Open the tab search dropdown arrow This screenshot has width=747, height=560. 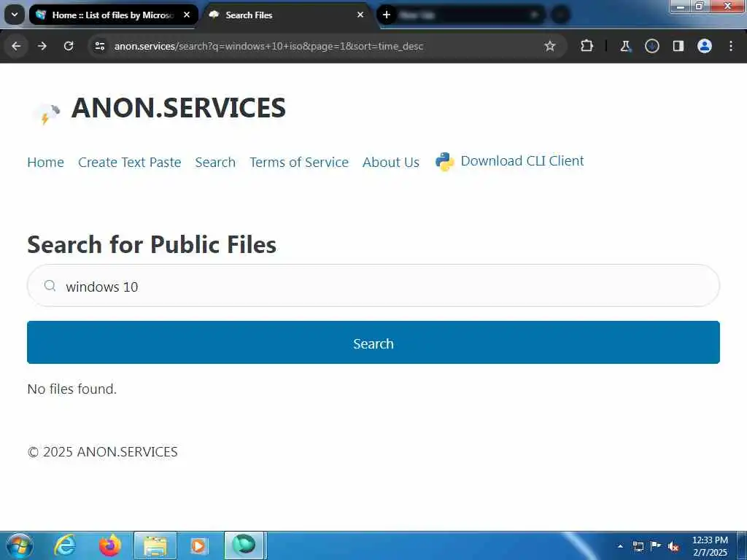pyautogui.click(x=15, y=15)
